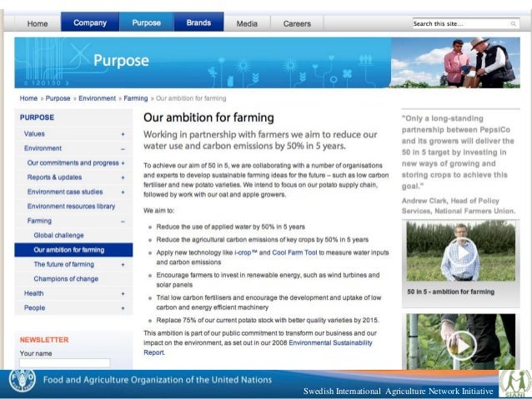Open Global challenge sidebar item
The width and height of the screenshot is (532, 399).
click(x=58, y=235)
